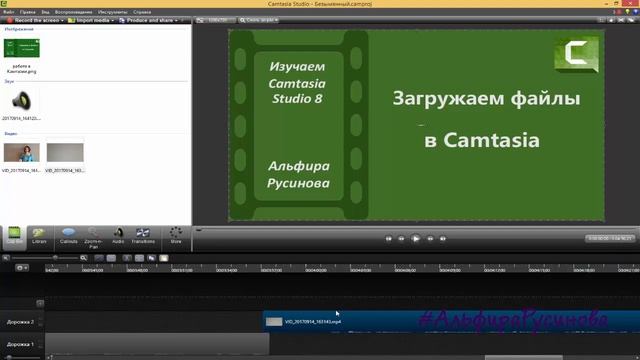Click the 'Загружаем файлы' title in preview

pos(486,98)
